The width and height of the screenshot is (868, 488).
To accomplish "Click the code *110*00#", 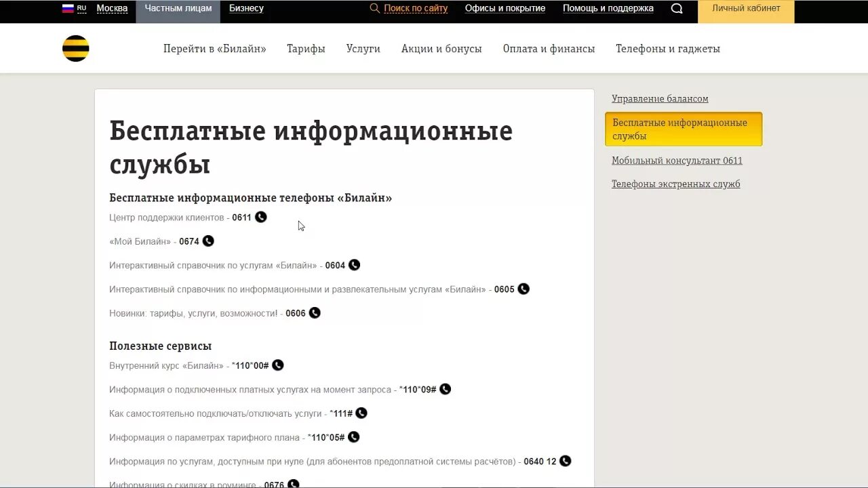I will point(250,365).
